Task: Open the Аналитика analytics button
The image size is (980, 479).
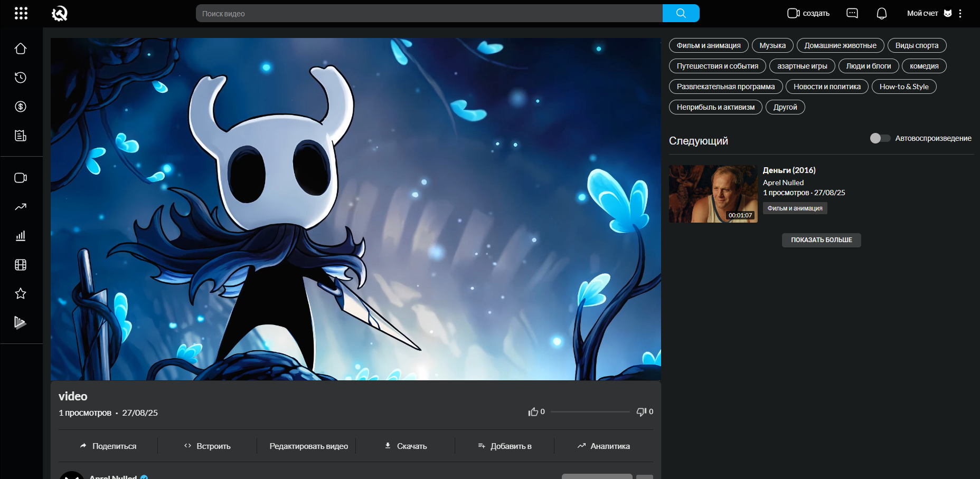Action: tap(604, 446)
